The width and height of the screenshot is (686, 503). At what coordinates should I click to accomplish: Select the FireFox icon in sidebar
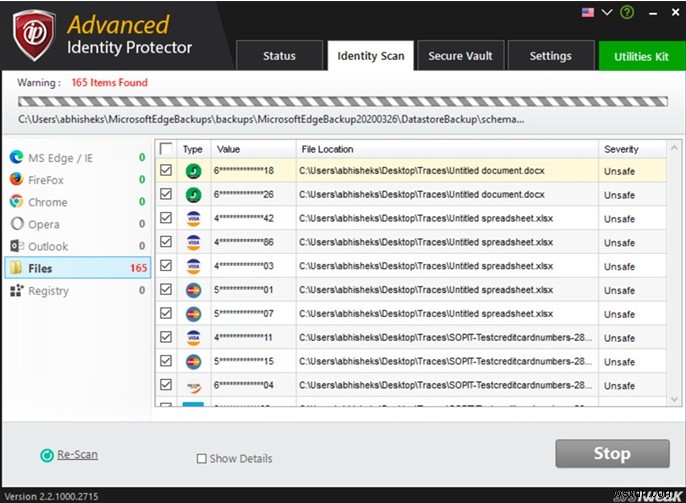[x=16, y=179]
